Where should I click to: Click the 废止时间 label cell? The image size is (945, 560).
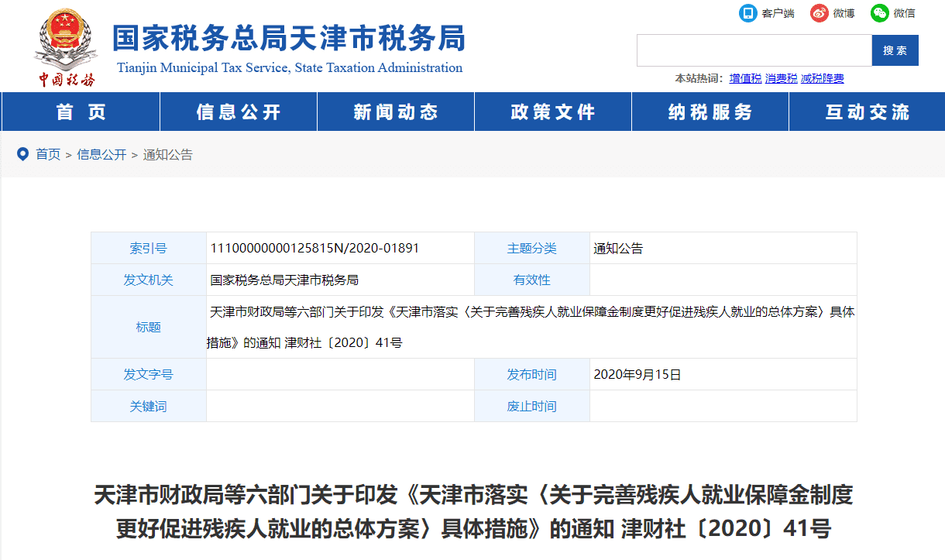coord(532,406)
